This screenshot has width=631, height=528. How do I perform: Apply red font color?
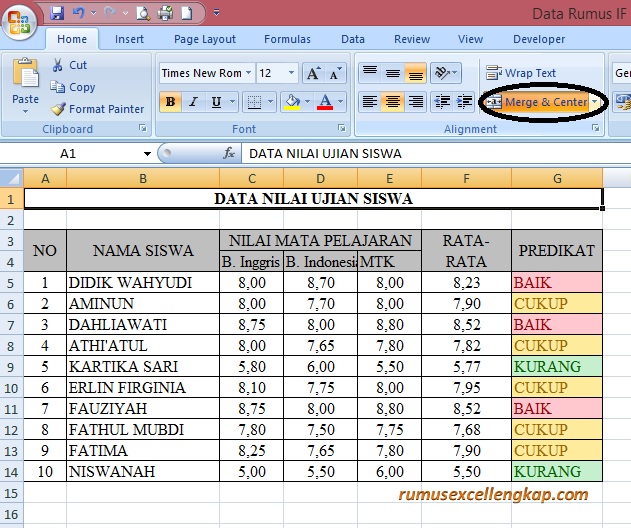325,102
